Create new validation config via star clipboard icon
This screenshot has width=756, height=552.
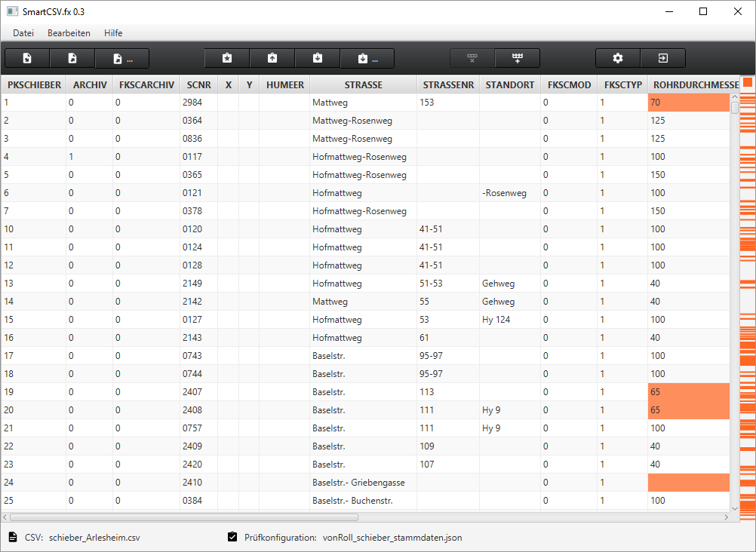pos(227,58)
